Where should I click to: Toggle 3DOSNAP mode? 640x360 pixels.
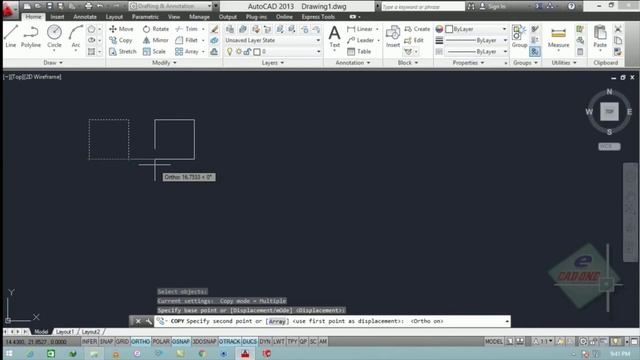(x=204, y=342)
